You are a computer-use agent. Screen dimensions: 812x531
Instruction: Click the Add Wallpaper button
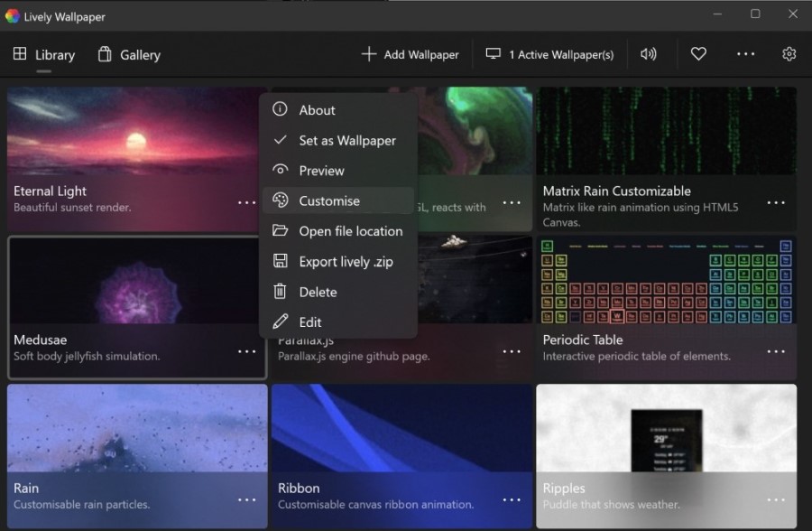[x=411, y=54]
